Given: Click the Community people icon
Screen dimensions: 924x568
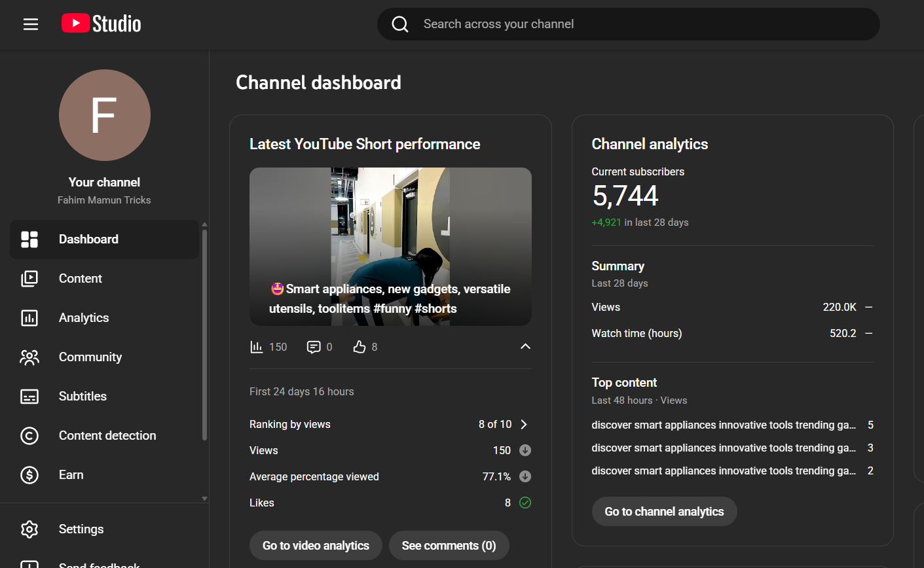Looking at the screenshot, I should point(29,357).
